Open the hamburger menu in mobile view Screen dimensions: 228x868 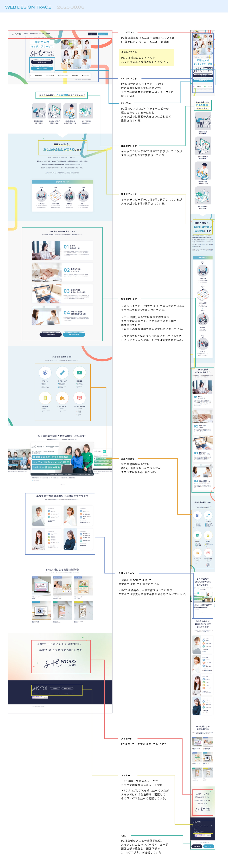[212, 32]
